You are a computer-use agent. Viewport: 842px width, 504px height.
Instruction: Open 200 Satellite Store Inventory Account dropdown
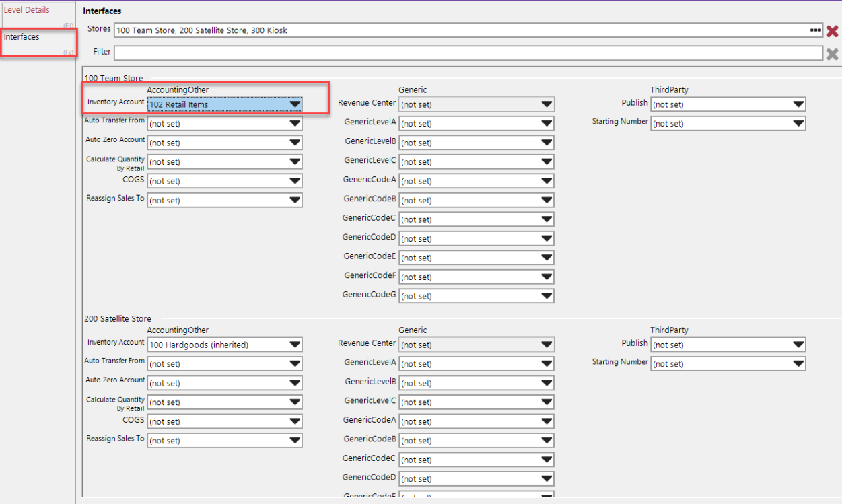(225, 345)
